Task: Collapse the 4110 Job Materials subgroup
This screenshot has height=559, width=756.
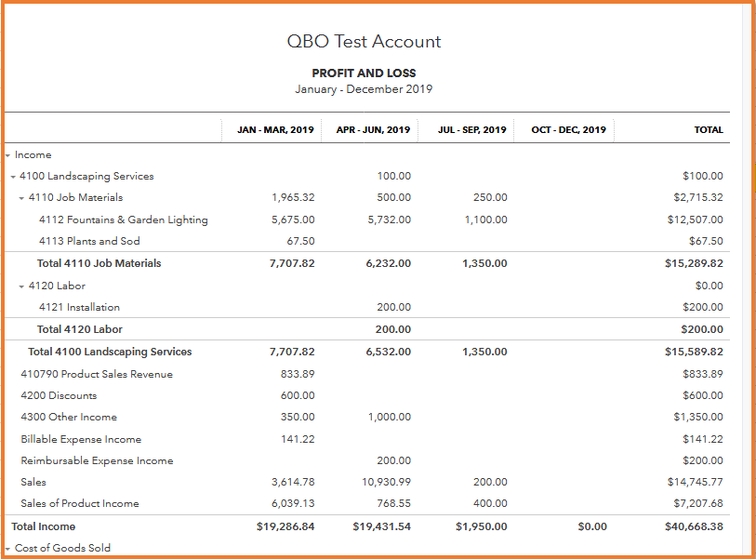Action: (21, 198)
